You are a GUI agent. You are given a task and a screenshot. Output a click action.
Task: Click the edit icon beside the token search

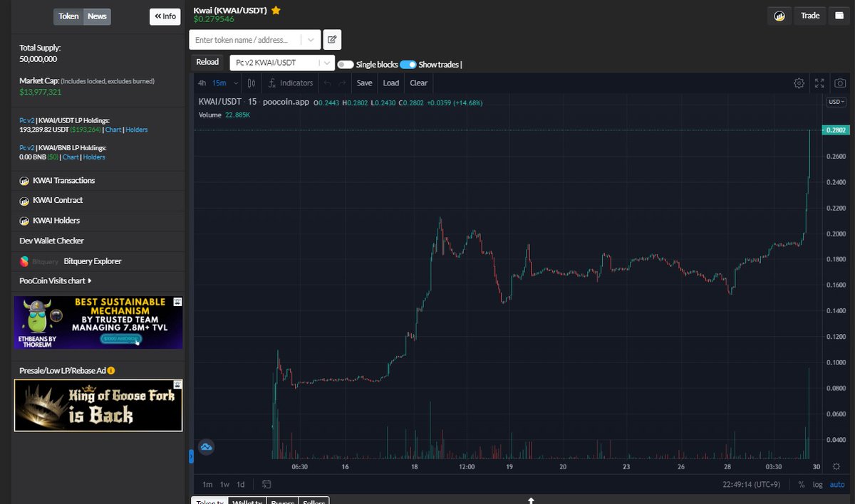332,40
